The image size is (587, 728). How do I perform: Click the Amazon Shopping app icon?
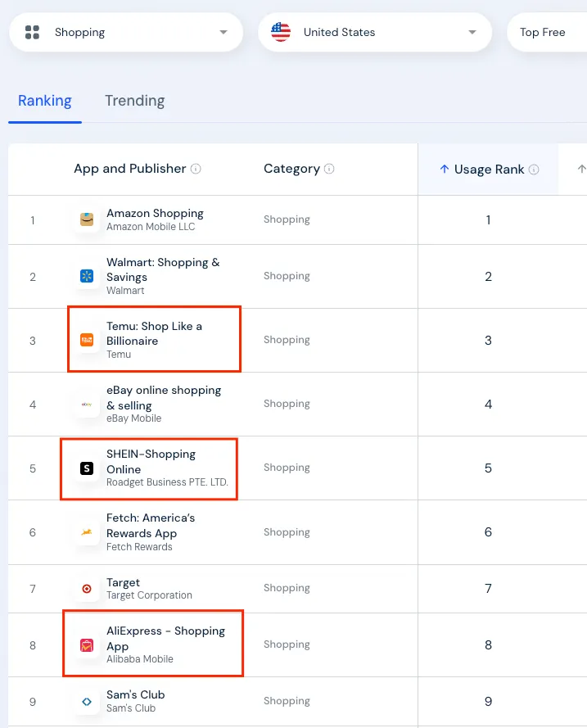[87, 219]
